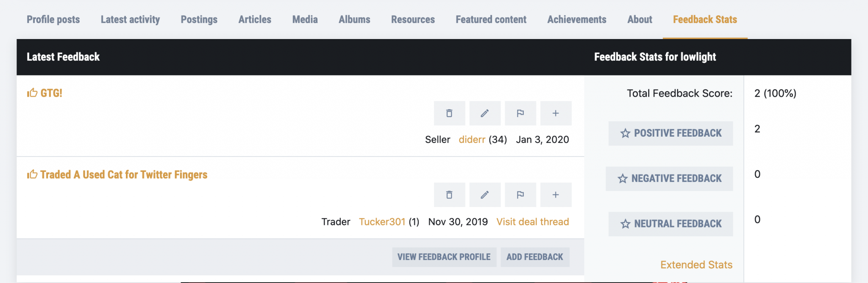This screenshot has height=283, width=868.
Task: Switch to the Achievements tab
Action: tap(576, 20)
